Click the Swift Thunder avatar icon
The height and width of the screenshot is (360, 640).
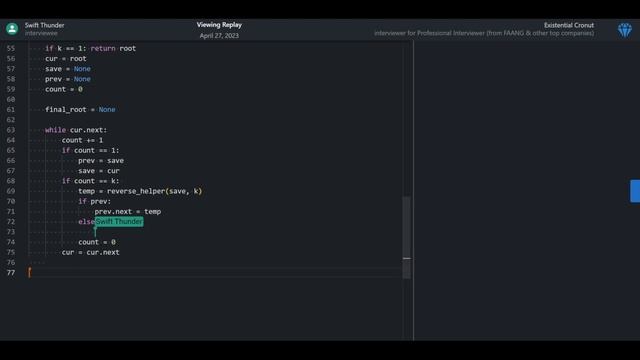click(x=12, y=29)
